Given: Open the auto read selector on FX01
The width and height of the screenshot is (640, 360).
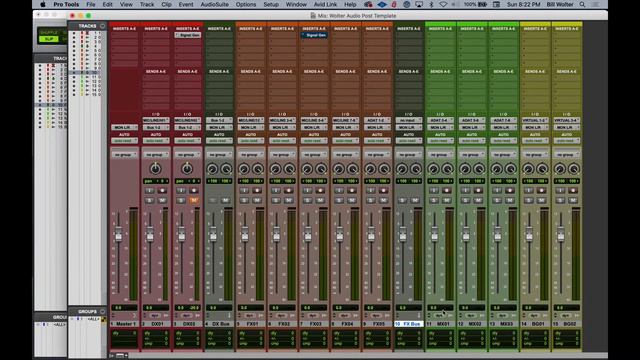Looking at the screenshot, I should (251, 141).
